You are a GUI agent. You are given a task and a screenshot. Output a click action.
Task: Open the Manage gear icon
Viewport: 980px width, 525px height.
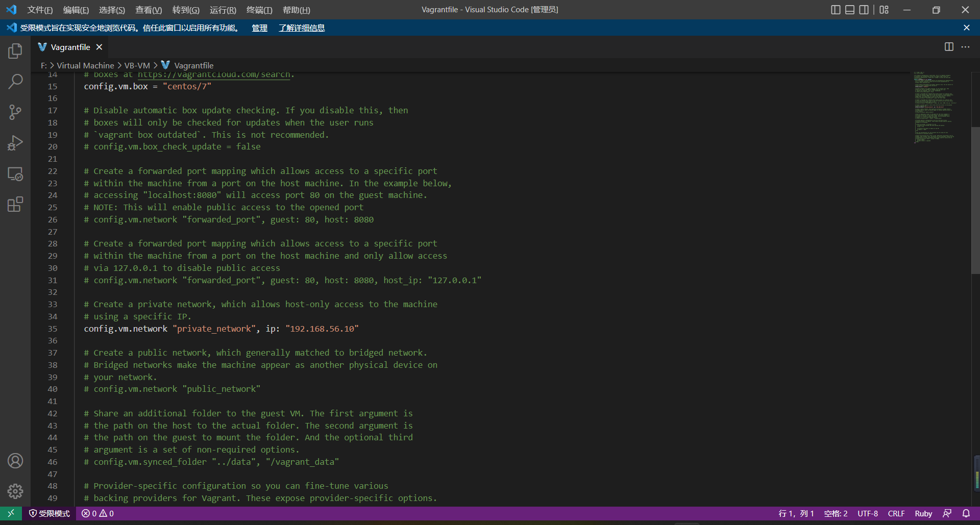[15, 491]
